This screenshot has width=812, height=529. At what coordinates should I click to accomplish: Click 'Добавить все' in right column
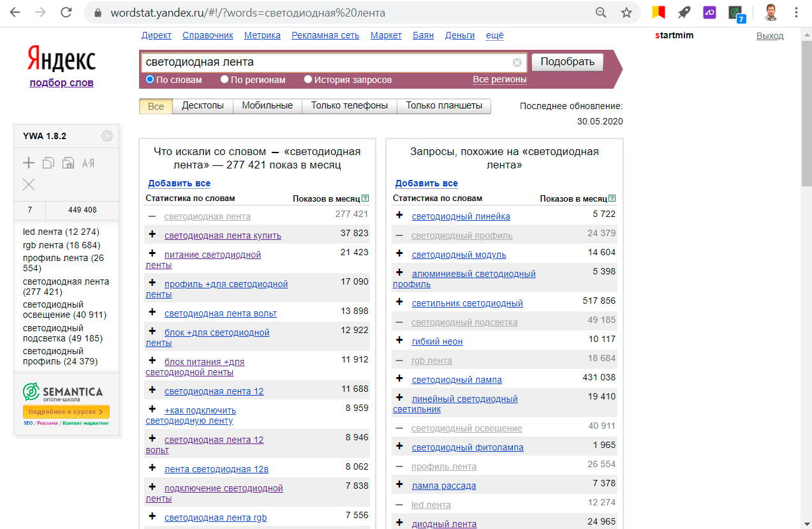point(427,183)
